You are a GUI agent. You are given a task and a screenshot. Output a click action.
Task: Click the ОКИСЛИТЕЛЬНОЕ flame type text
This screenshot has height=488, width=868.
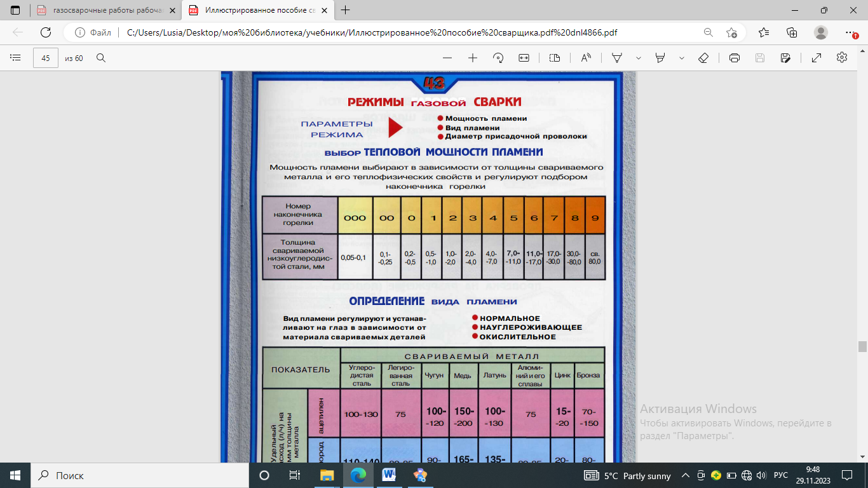[518, 337]
